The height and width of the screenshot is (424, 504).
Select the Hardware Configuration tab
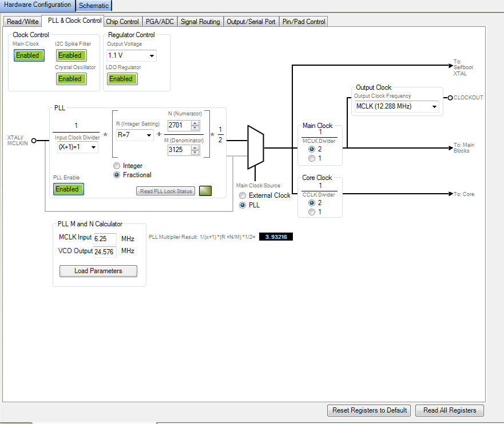point(37,5)
